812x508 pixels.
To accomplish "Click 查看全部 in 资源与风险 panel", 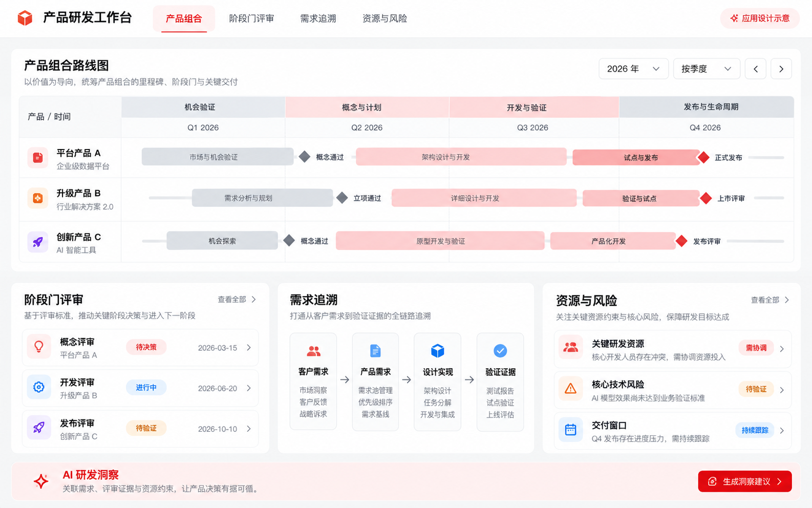I will coord(770,300).
